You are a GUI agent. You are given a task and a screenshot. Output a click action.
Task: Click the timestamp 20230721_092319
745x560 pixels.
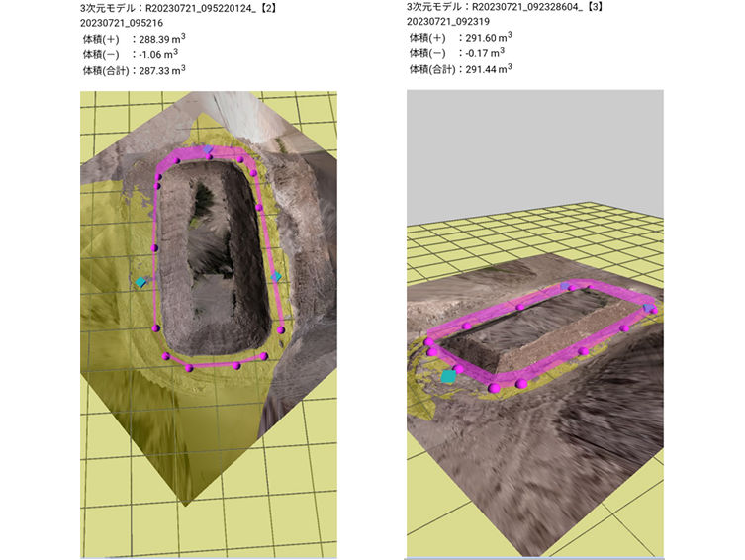coord(447,21)
